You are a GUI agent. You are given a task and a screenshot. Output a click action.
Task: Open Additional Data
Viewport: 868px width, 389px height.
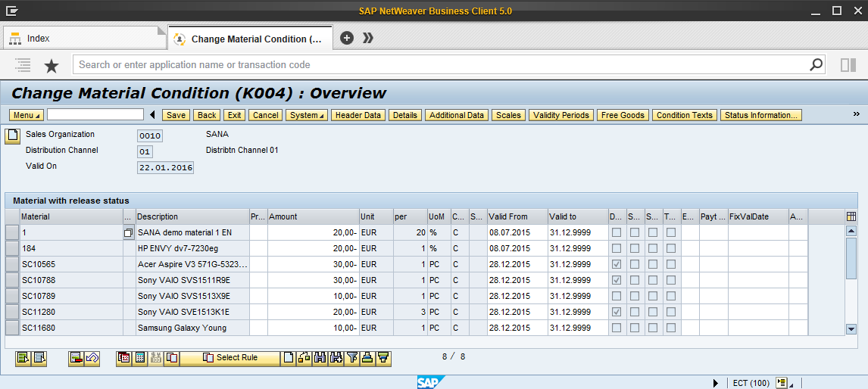pos(457,115)
